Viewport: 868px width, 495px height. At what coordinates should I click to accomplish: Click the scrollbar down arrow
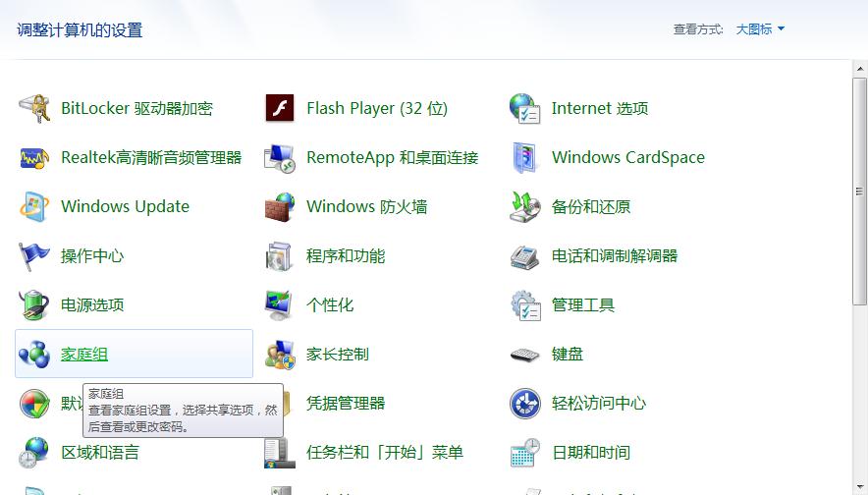point(859,487)
